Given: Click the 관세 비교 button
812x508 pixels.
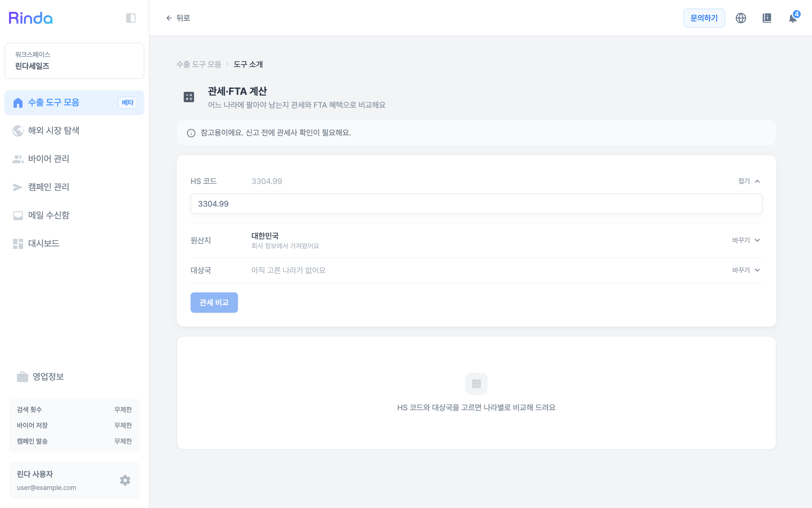Looking at the screenshot, I should point(214,302).
